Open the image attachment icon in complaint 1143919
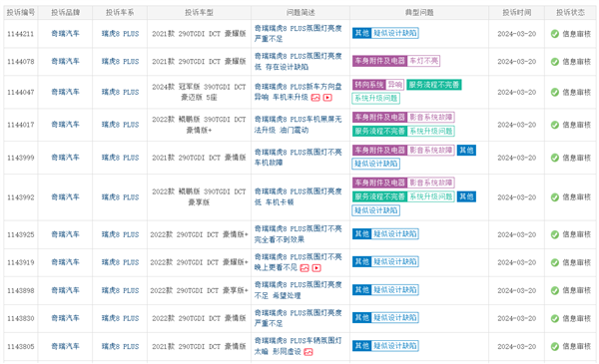599x364 pixels. [304, 268]
